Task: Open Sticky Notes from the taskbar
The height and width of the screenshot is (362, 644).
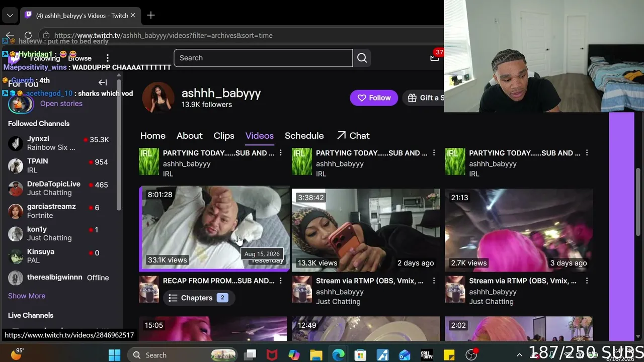Action: 449,355
